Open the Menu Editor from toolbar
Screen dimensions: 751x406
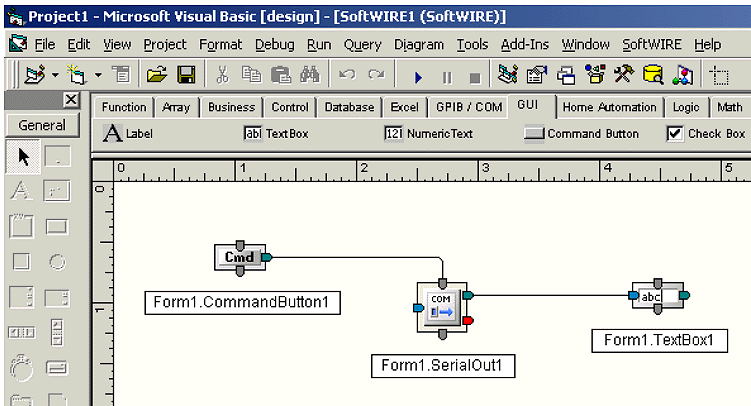tap(121, 75)
